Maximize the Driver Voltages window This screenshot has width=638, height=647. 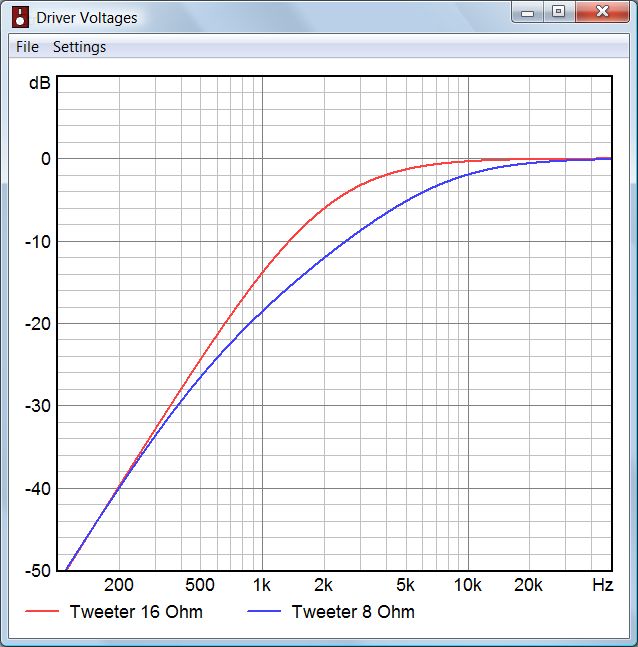(x=559, y=12)
